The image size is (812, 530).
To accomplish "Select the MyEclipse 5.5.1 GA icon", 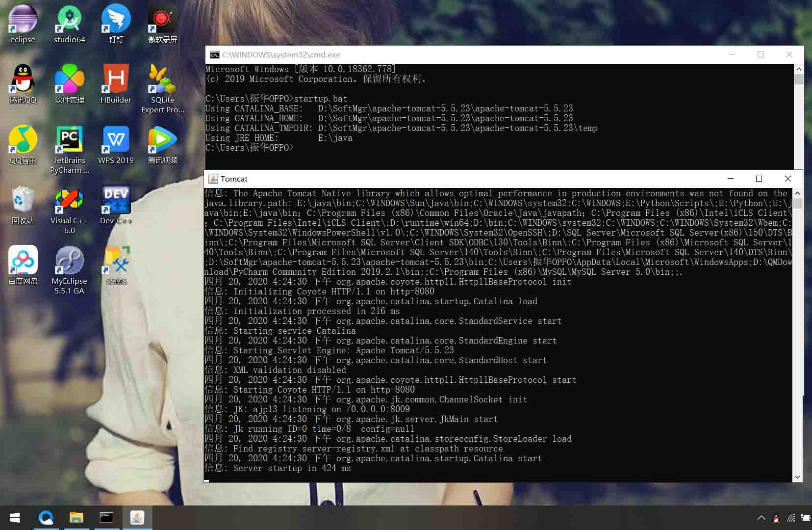I will [69, 270].
